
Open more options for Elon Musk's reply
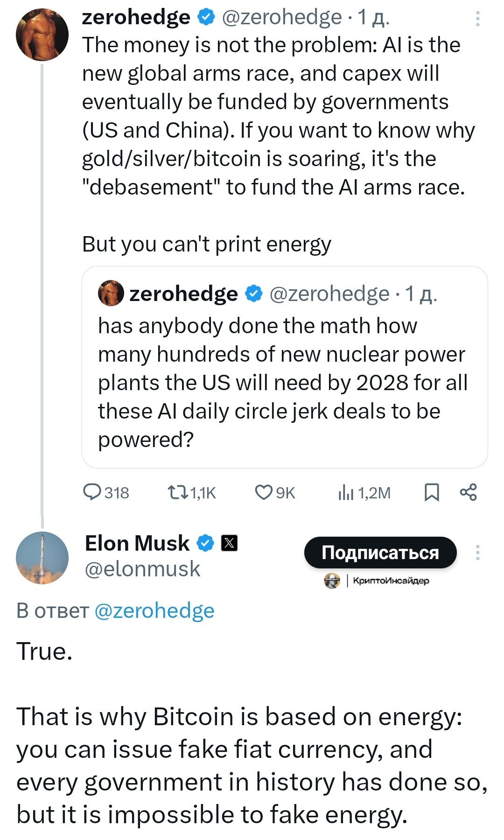click(x=477, y=553)
